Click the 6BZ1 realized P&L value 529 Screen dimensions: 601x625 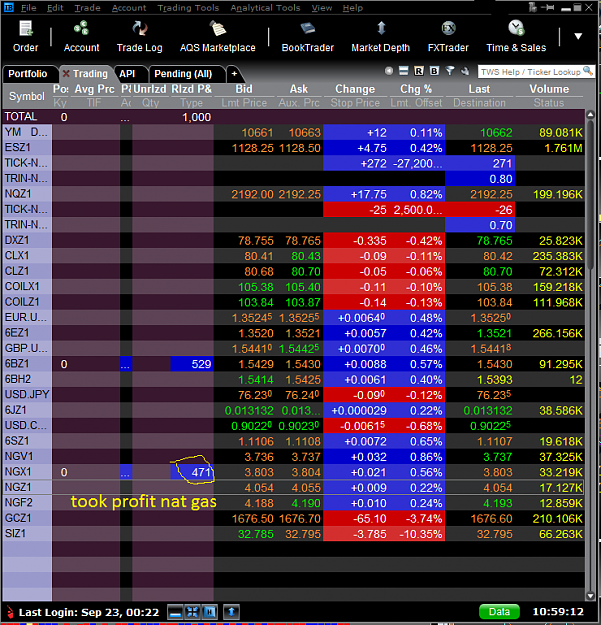(201, 364)
